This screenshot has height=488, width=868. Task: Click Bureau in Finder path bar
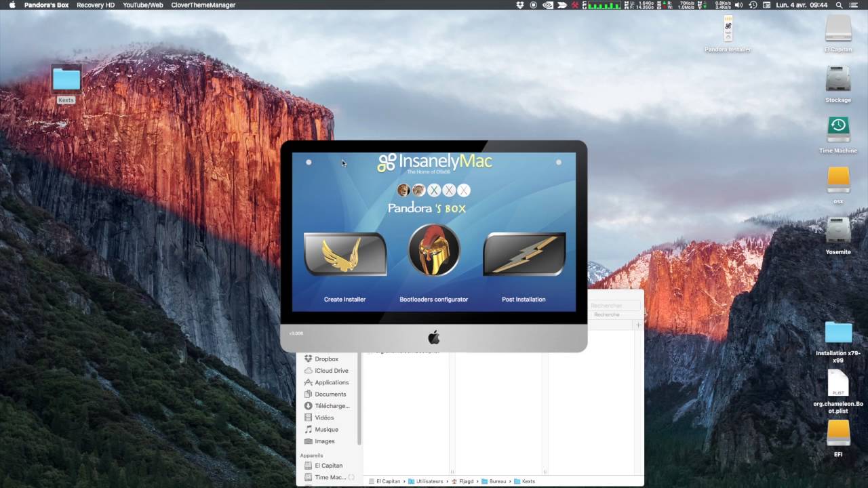coord(494,481)
